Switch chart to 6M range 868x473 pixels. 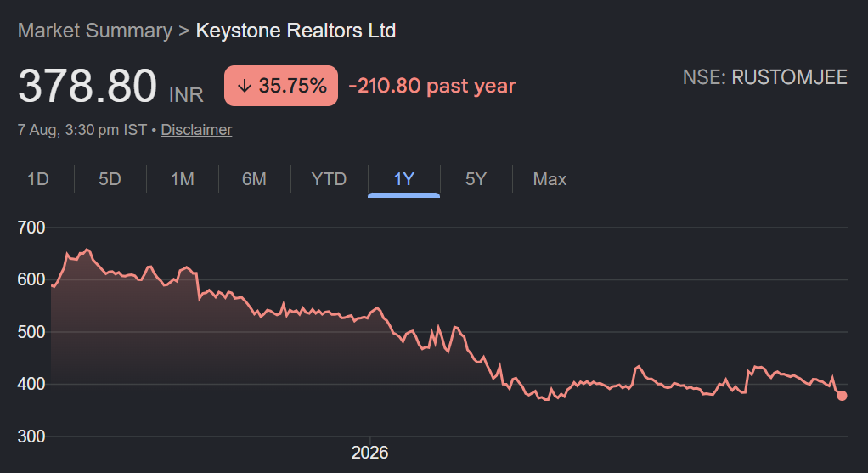[x=254, y=179]
